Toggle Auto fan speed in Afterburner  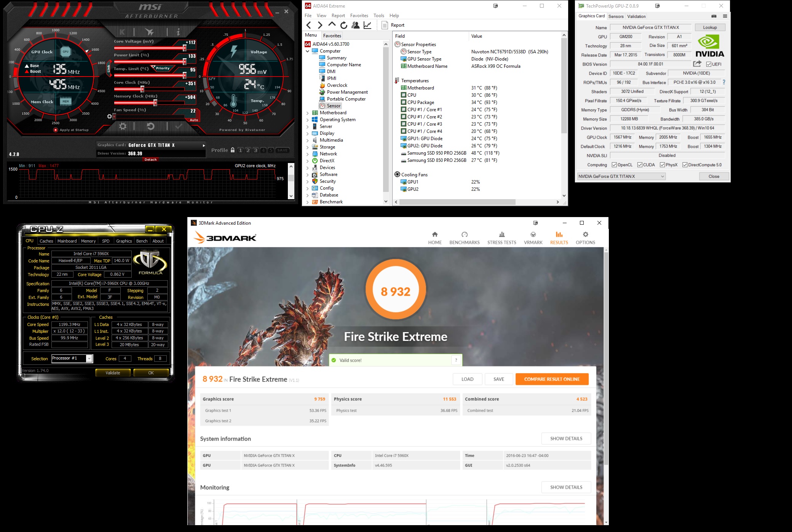pyautogui.click(x=194, y=120)
